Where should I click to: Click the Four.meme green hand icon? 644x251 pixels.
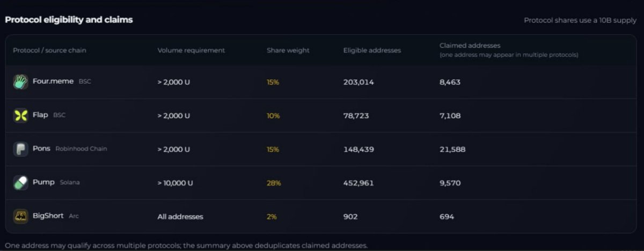click(x=20, y=82)
